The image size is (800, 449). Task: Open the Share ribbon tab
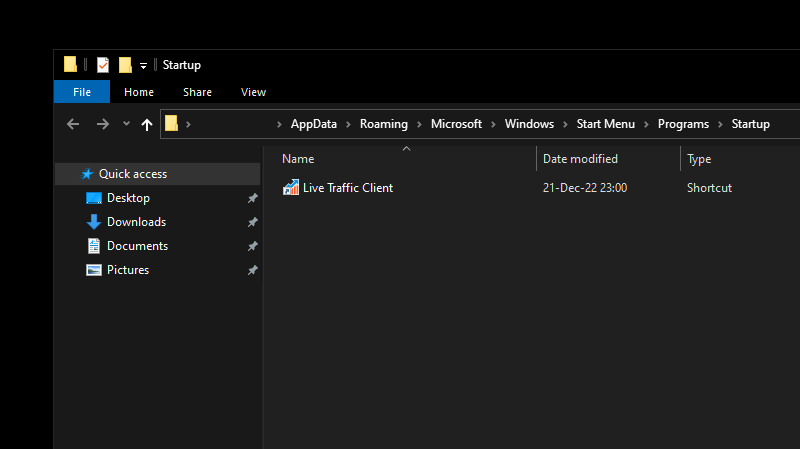click(197, 92)
